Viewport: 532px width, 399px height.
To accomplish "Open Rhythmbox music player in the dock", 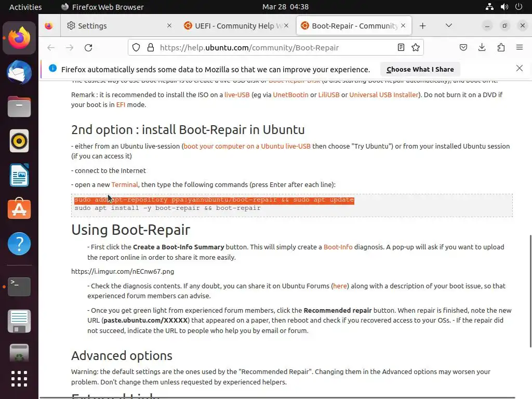I will tap(19, 141).
